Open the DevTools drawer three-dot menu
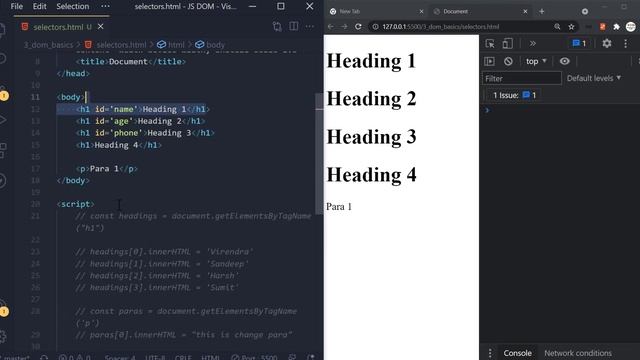The image size is (640, 360). tap(490, 353)
